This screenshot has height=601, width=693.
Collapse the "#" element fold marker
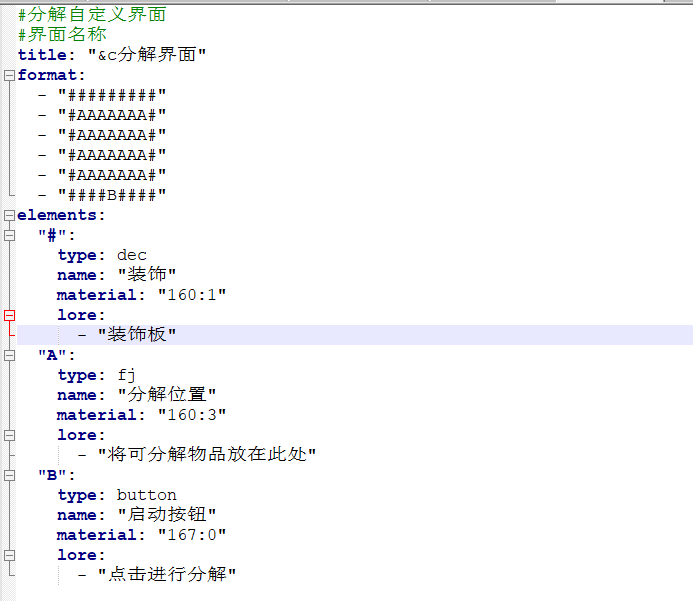coord(9,235)
